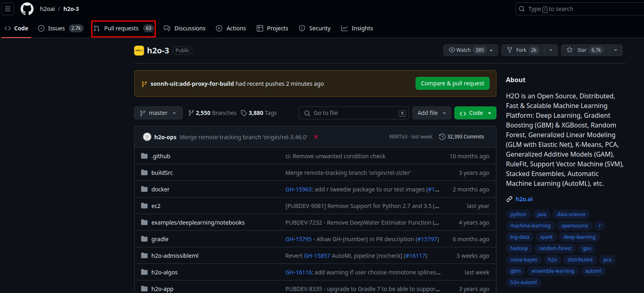
Task: Click the star icon on the Star button
Action: click(x=570, y=50)
